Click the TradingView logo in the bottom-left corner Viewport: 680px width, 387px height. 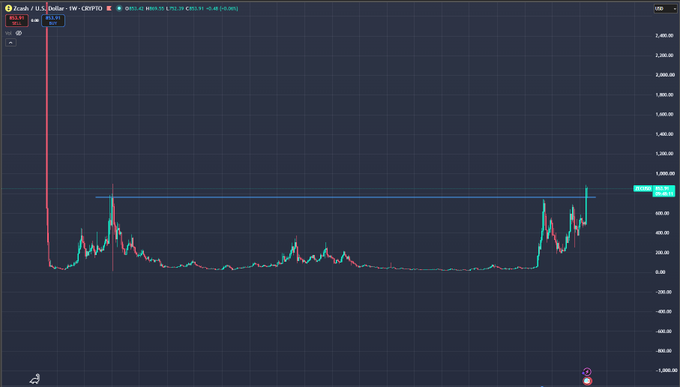(x=35, y=379)
